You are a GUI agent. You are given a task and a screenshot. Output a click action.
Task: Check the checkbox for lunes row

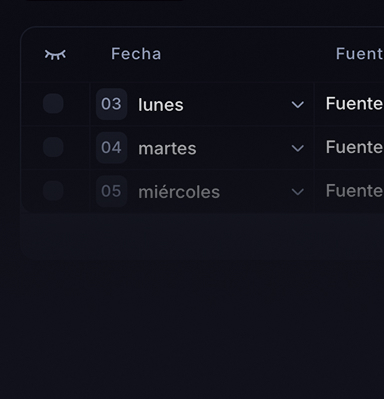53,104
